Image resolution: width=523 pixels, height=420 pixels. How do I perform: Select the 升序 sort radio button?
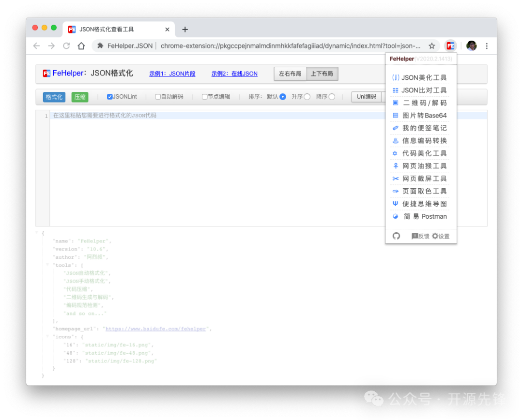(x=307, y=97)
